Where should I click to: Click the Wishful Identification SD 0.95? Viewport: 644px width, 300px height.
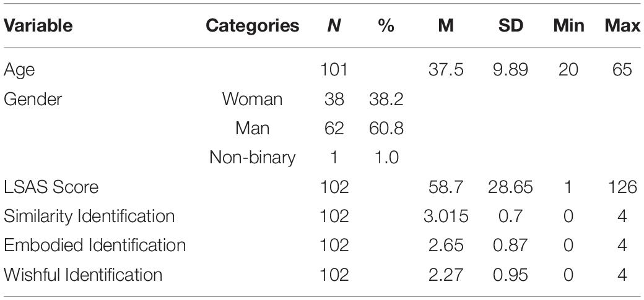click(x=510, y=275)
